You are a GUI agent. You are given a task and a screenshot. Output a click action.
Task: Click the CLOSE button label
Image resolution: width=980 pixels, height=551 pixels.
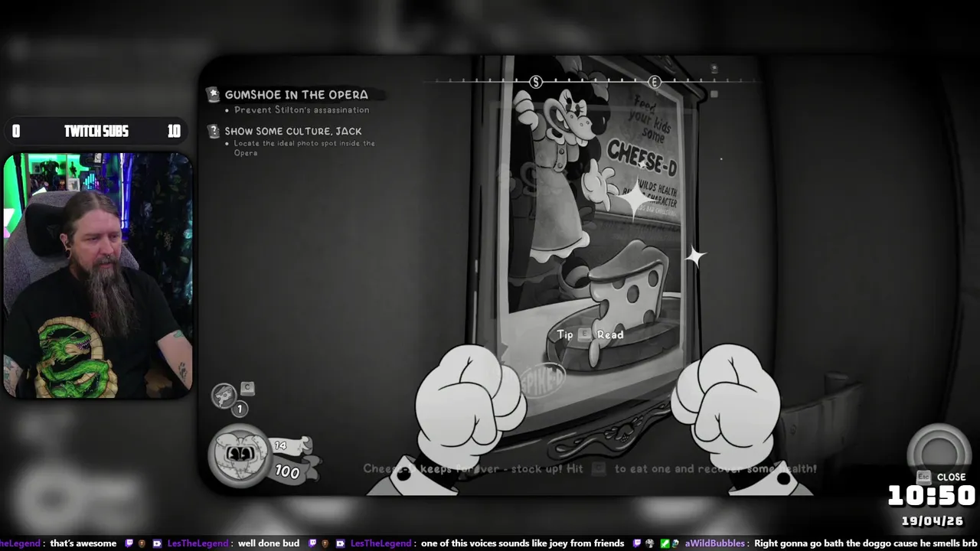[951, 477]
